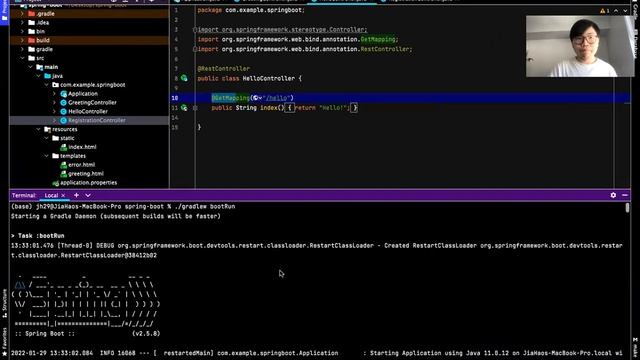Open the URL mapping globe dropdown
The image size is (640, 360).
[x=258, y=98]
